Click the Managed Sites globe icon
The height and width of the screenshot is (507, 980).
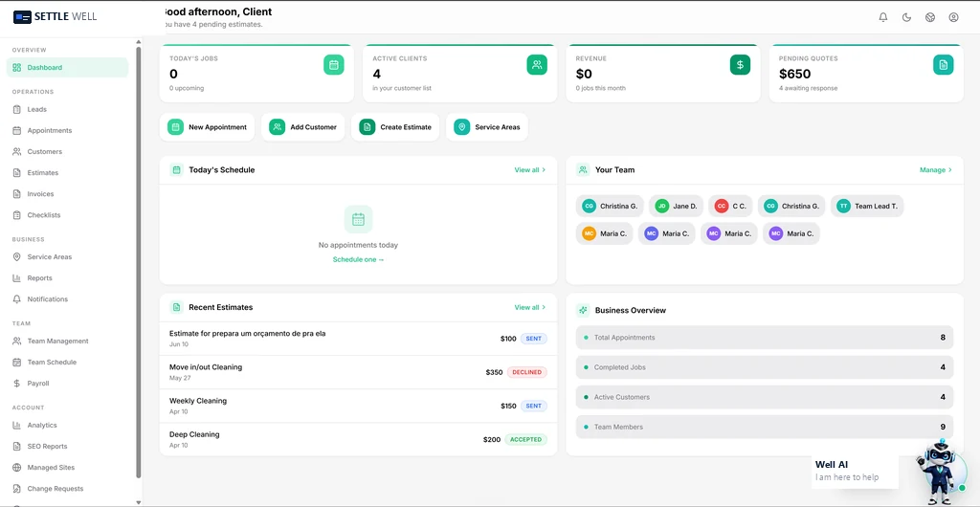click(17, 468)
